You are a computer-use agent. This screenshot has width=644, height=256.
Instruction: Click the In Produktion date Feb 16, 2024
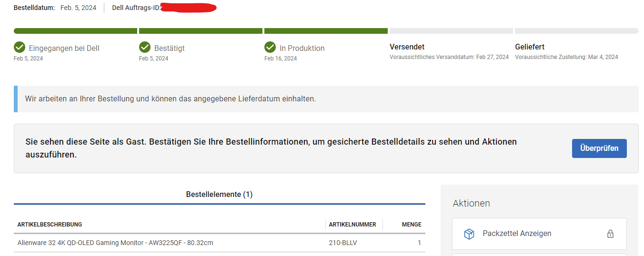click(x=281, y=59)
